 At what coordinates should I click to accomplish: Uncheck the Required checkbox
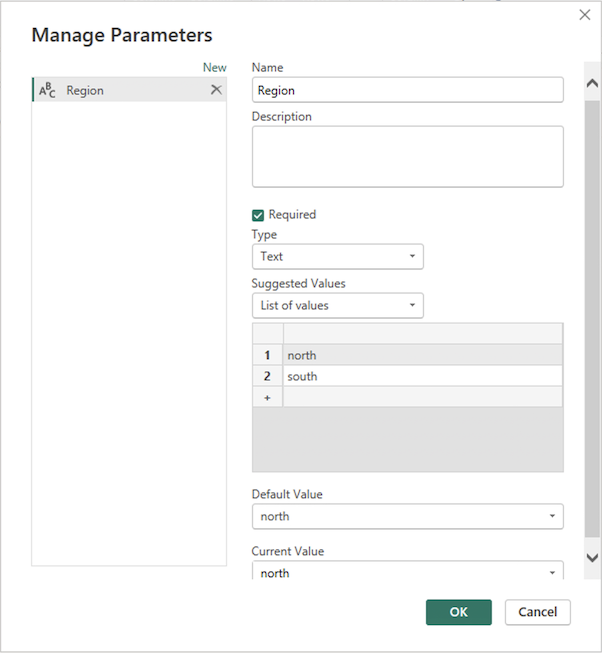tap(258, 215)
